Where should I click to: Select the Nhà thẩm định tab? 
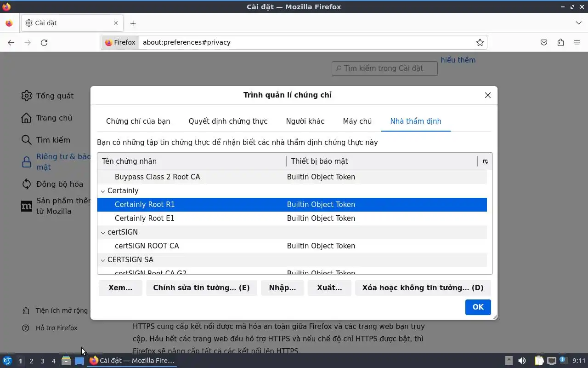click(x=416, y=121)
